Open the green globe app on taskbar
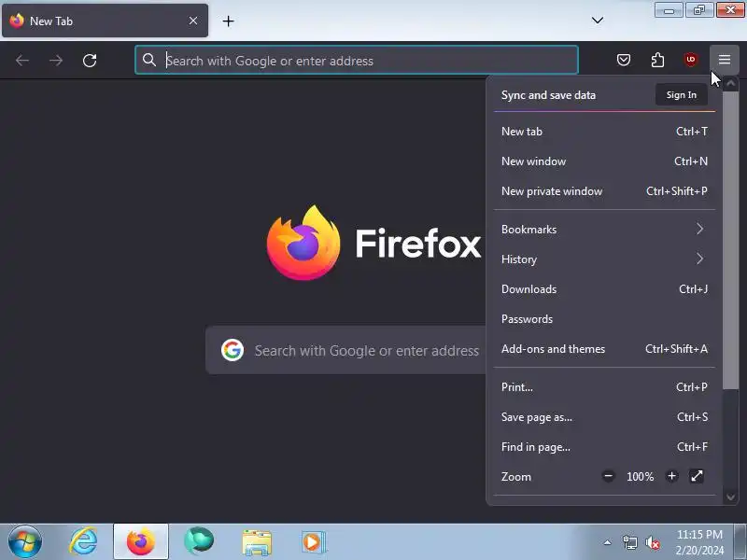This screenshot has height=560, width=747. coord(199,541)
